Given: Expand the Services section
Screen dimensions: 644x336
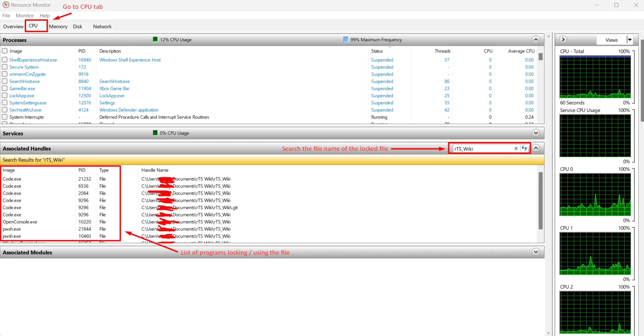Looking at the screenshot, I should tap(536, 133).
